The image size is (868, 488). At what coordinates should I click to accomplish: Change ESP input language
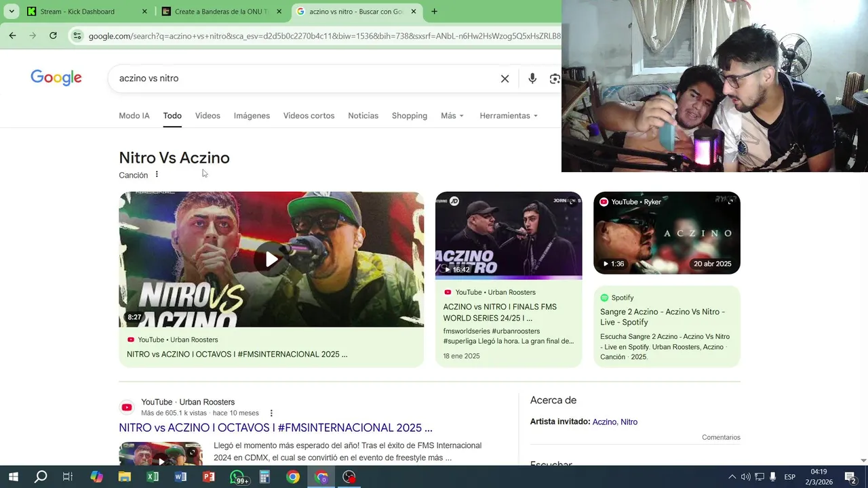789,477
